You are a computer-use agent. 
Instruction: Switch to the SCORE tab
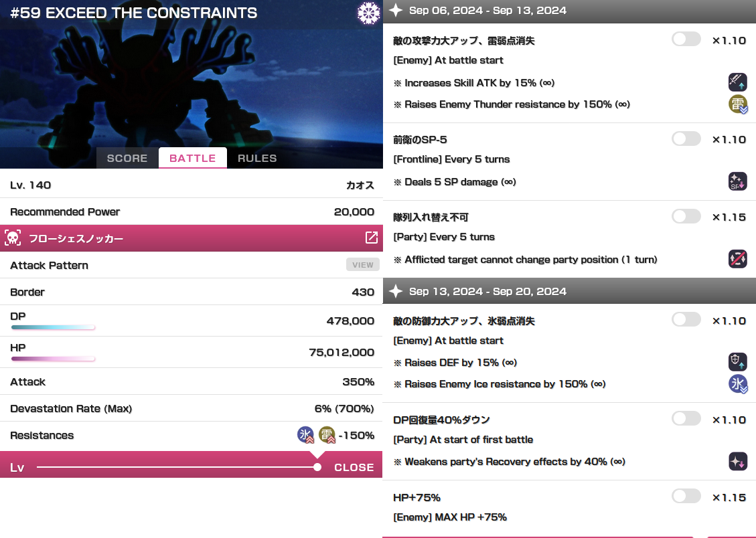coord(127,158)
